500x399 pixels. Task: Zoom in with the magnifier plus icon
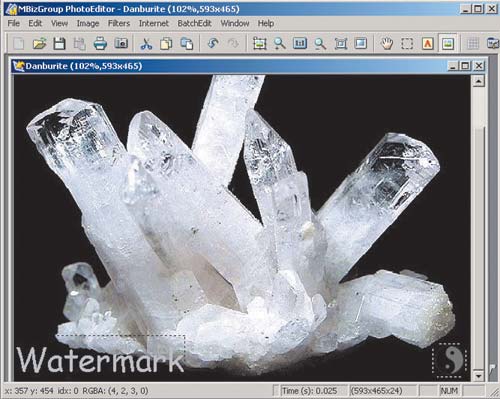pyautogui.click(x=279, y=43)
